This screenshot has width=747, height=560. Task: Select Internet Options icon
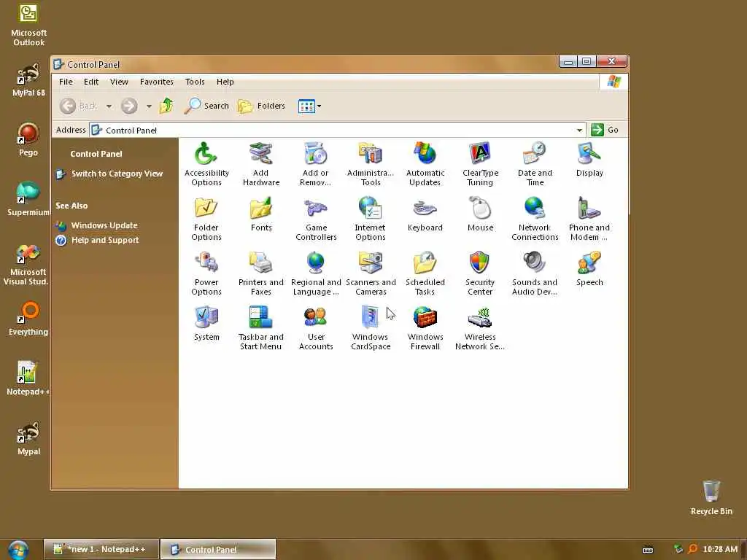coord(370,219)
